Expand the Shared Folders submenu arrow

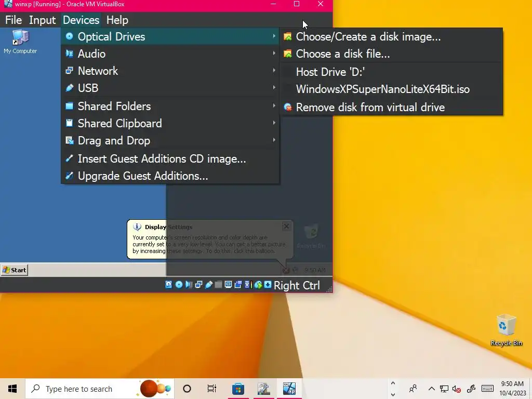[274, 106]
